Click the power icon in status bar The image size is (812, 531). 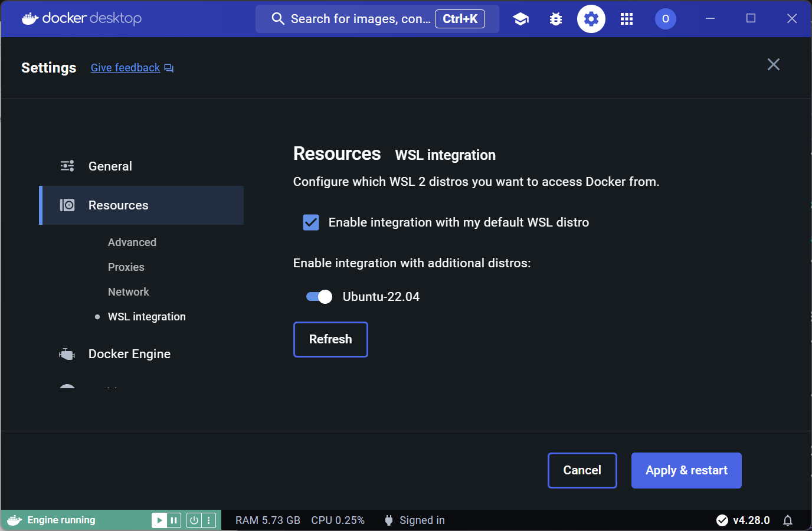point(194,520)
